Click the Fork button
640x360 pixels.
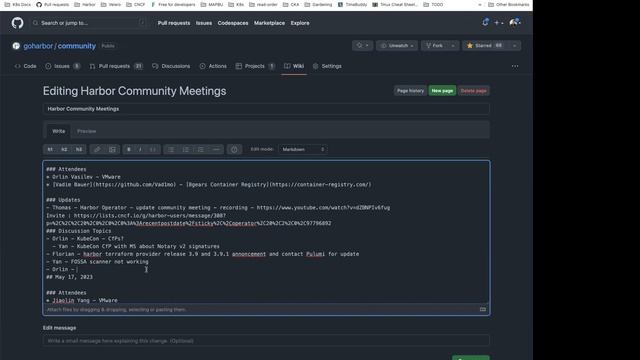[x=435, y=46]
